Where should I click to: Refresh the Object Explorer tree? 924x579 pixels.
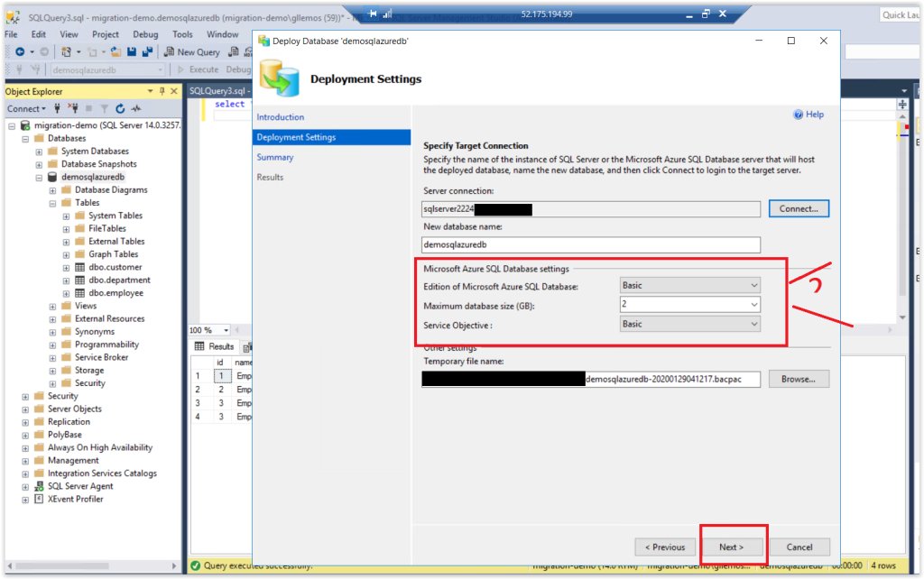[120, 108]
